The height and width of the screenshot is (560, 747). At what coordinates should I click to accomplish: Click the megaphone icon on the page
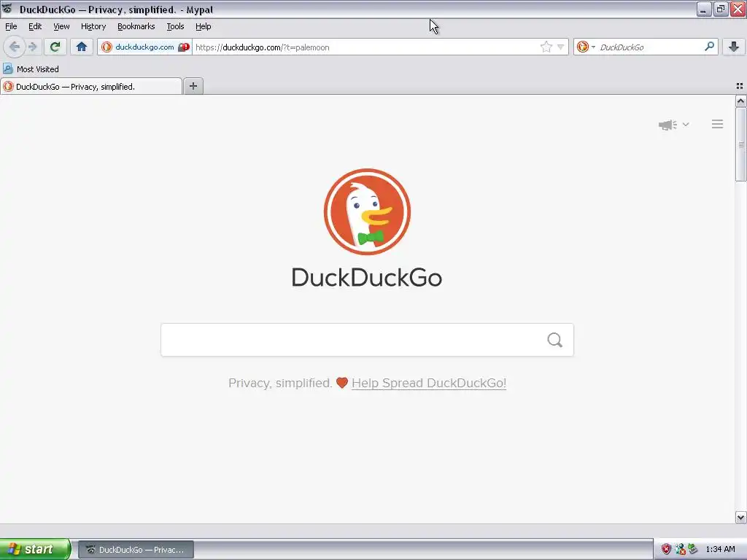(667, 125)
